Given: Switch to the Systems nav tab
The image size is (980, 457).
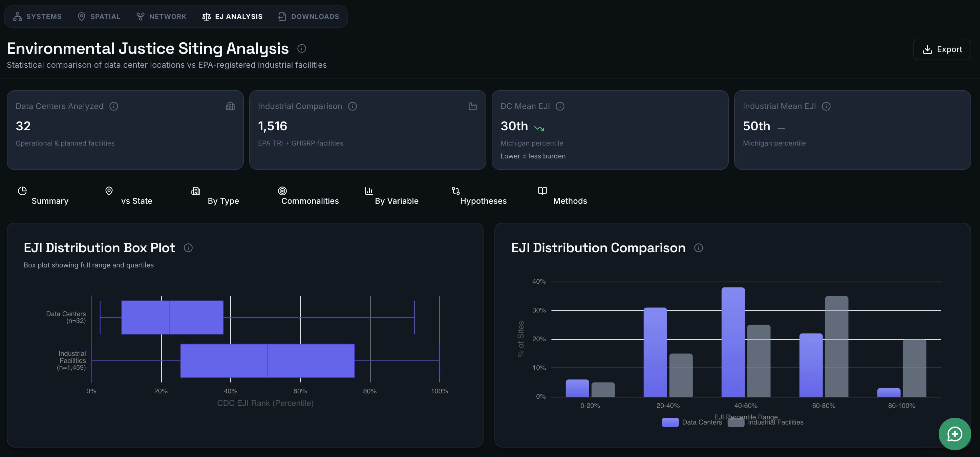Looking at the screenshot, I should pos(37,17).
